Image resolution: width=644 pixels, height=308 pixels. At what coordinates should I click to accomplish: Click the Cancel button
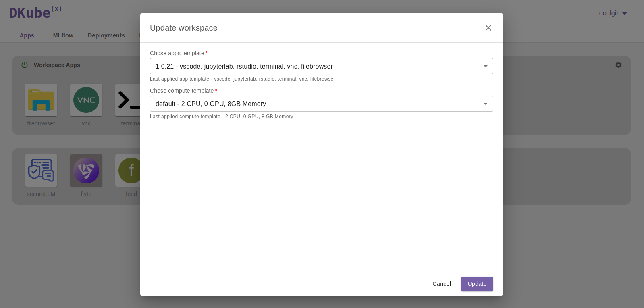tap(441, 284)
